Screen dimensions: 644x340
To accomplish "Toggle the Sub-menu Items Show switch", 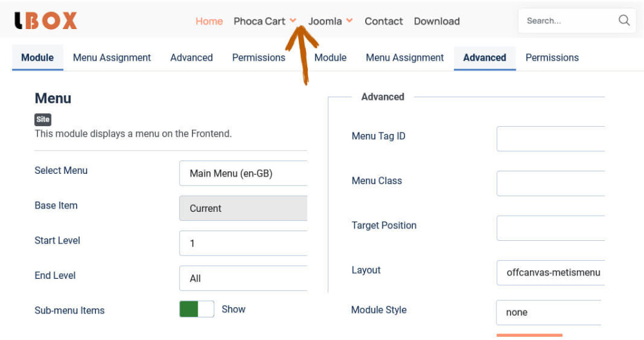I will [196, 309].
